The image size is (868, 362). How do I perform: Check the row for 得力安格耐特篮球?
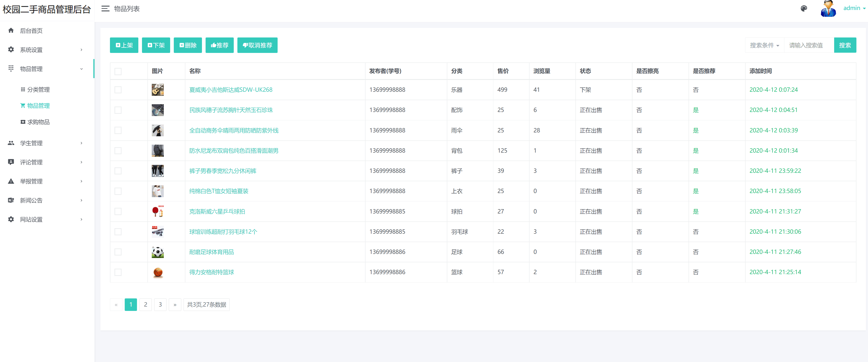pos(118,272)
